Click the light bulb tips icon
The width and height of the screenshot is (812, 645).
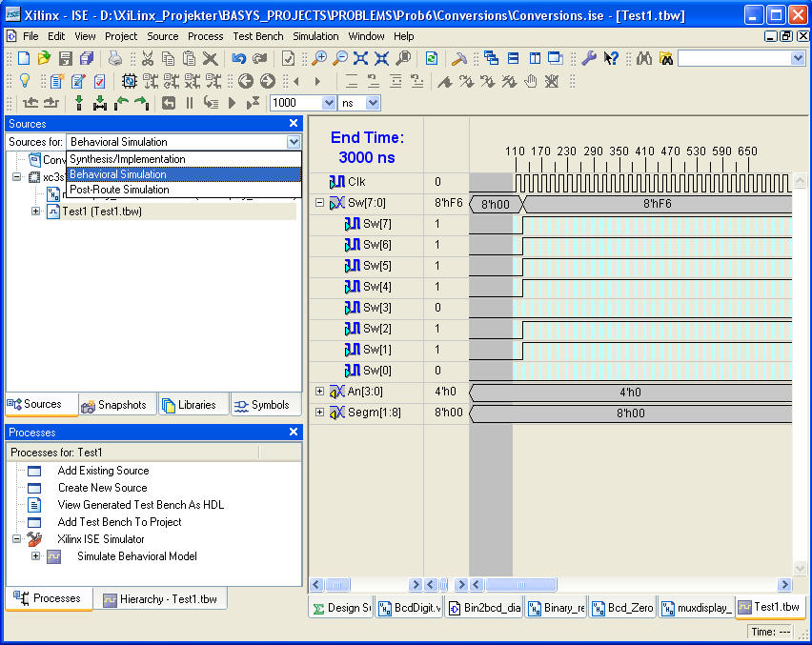(25, 81)
